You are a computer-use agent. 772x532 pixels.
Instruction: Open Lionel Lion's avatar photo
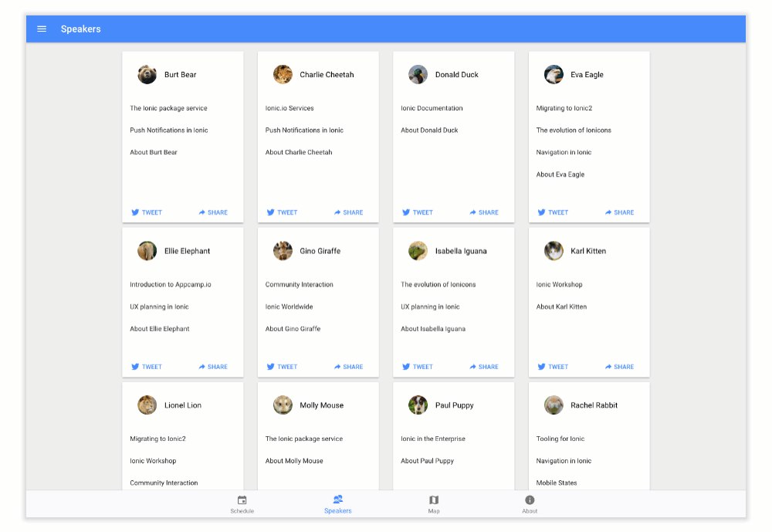pos(147,405)
